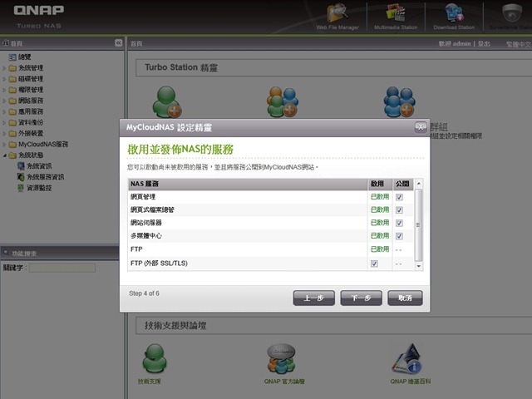
Task: Expand the 資料備份 folder
Action: coord(4,122)
